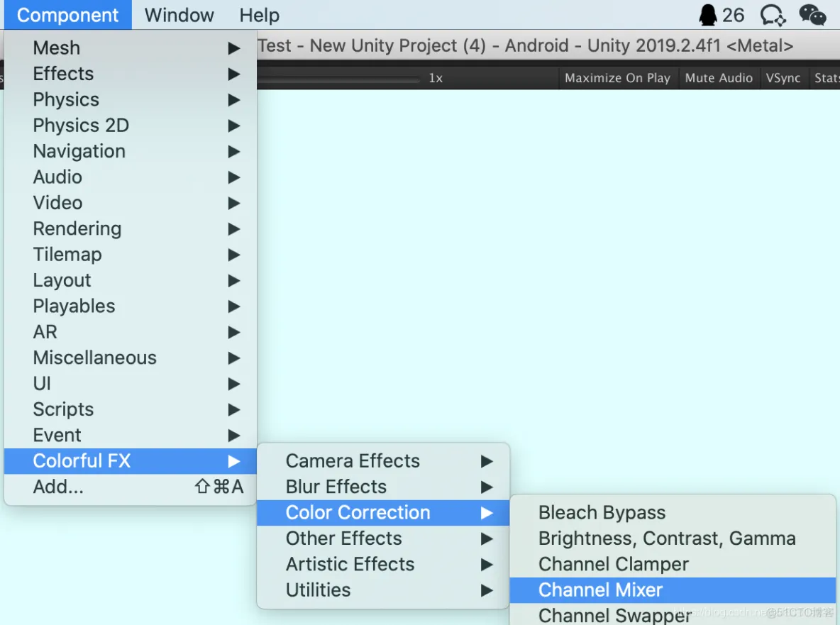840x625 pixels.
Task: Expand the Miscellaneous submenu
Action: (130, 358)
